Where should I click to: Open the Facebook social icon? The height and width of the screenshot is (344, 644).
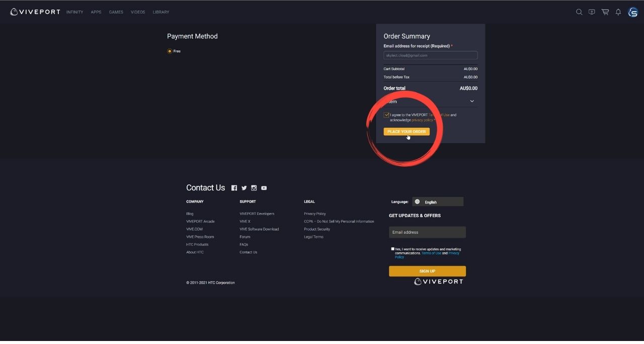[x=234, y=188]
